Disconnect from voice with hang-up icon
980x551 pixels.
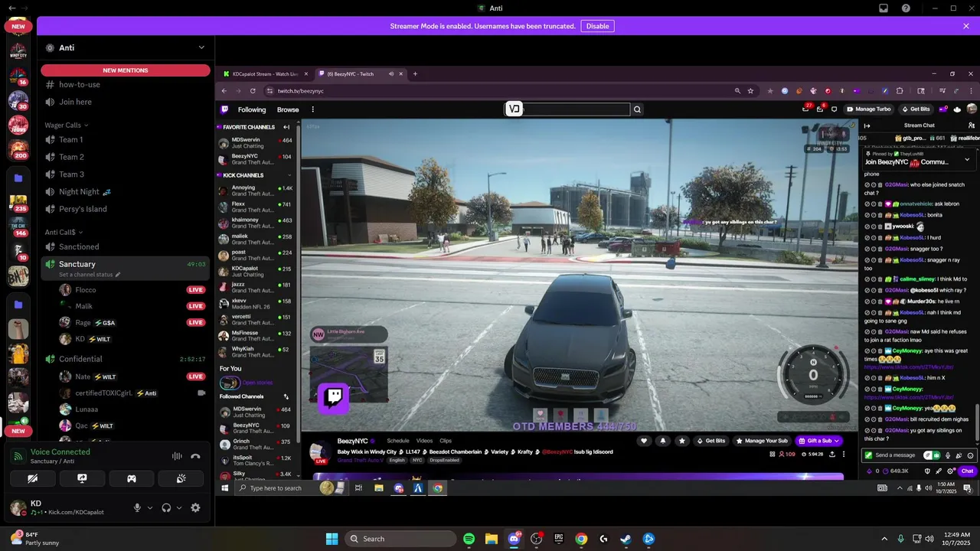195,456
